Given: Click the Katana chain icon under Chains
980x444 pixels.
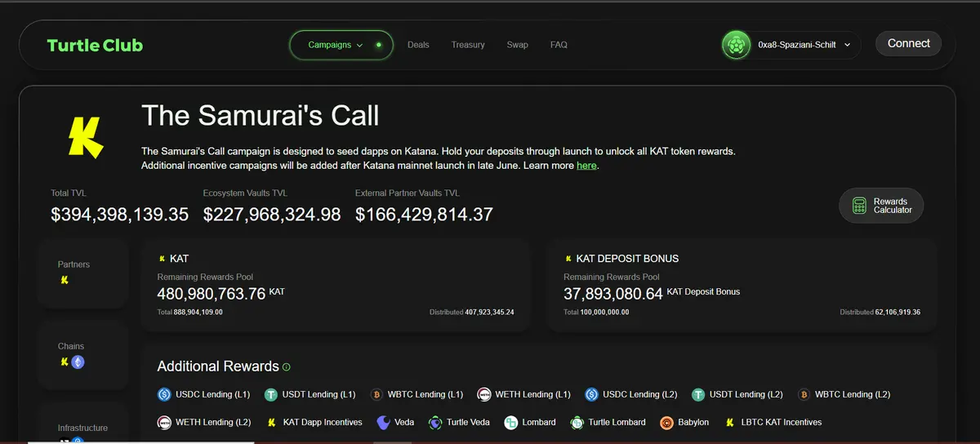Looking at the screenshot, I should coord(65,362).
